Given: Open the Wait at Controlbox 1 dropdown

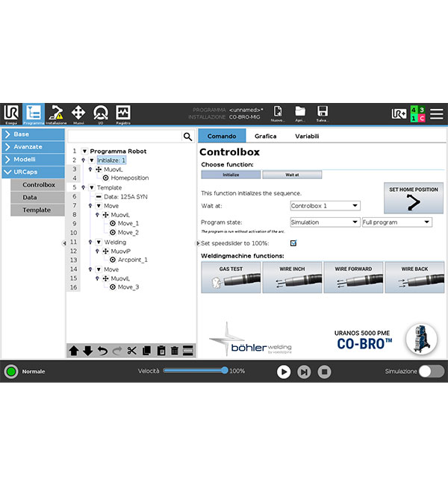Looking at the screenshot, I should 325,206.
